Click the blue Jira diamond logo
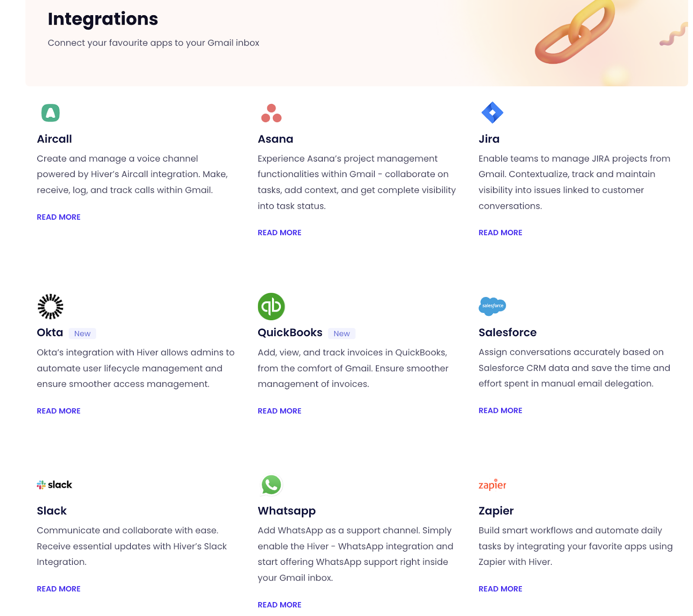The height and width of the screenshot is (616, 693). click(492, 113)
